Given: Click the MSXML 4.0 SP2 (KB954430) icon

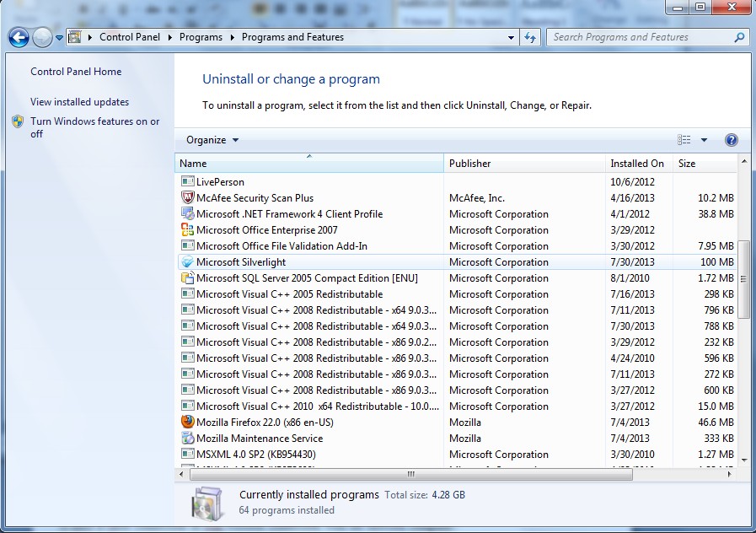Looking at the screenshot, I should pyautogui.click(x=188, y=454).
